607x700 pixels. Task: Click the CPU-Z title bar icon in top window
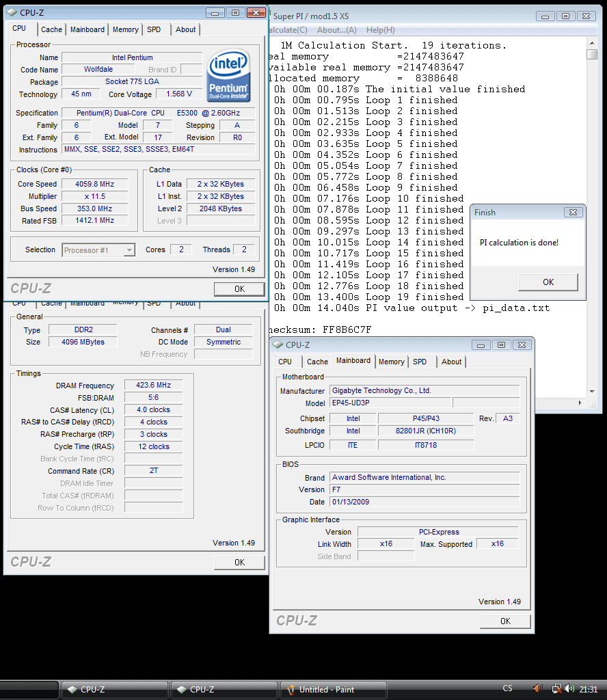[x=12, y=12]
